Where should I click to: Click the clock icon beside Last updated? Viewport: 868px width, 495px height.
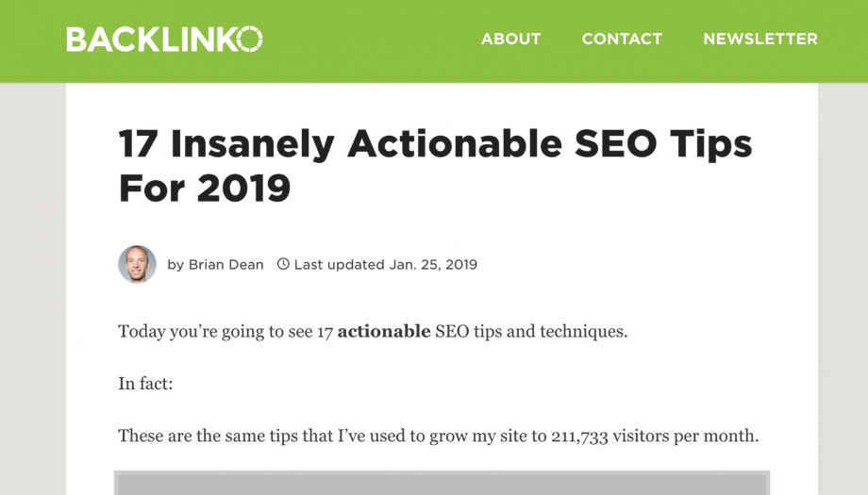pos(283,264)
